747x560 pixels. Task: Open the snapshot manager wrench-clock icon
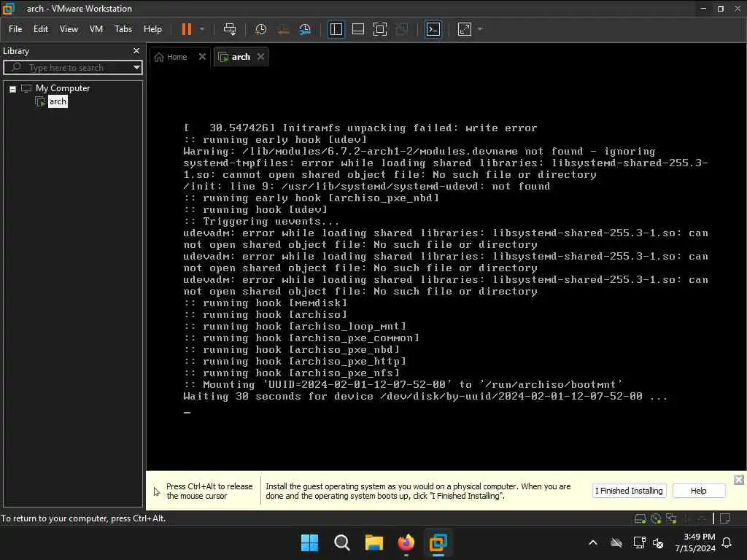click(305, 29)
